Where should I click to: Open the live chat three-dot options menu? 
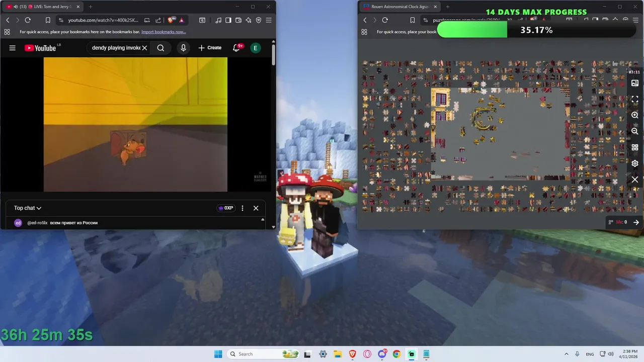click(243, 208)
